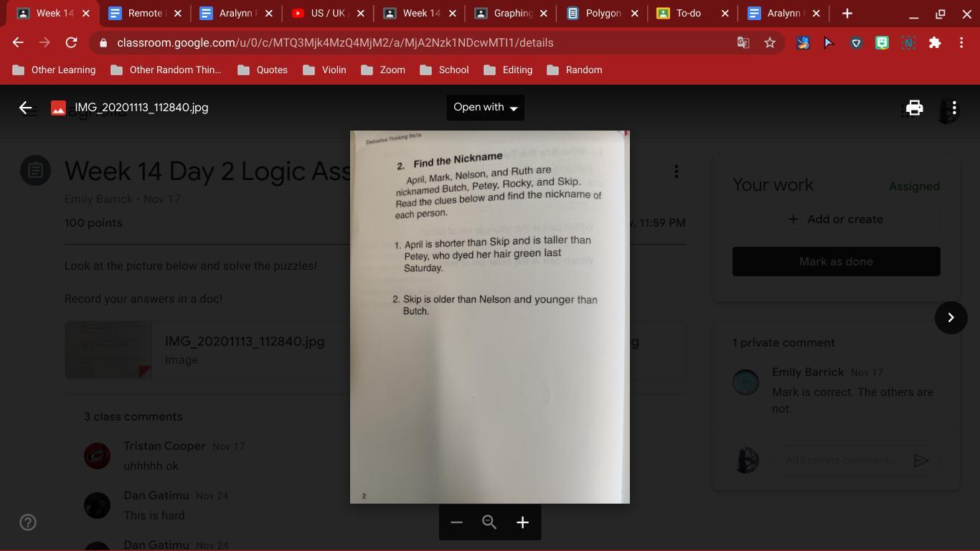Image resolution: width=980 pixels, height=551 pixels.
Task: Go to next image with right arrow
Action: [951, 317]
